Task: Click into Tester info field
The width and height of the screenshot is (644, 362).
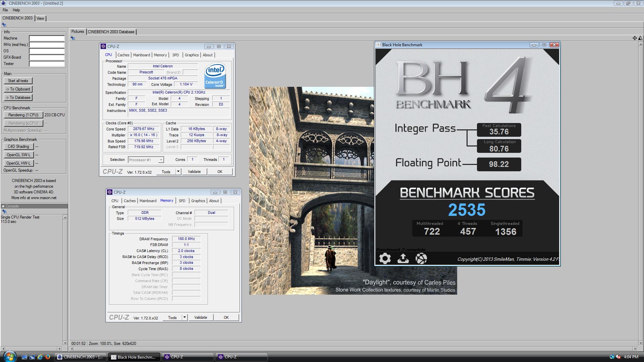Action: [x=47, y=64]
